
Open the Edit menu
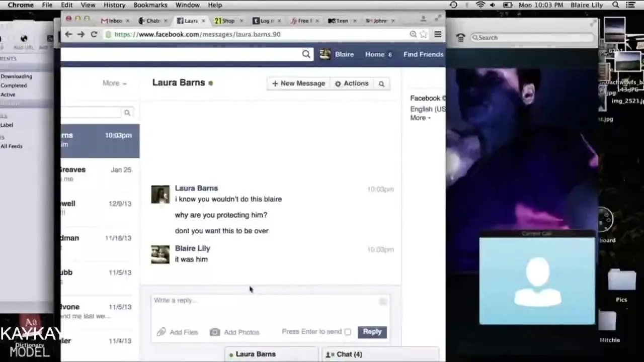[x=66, y=5]
